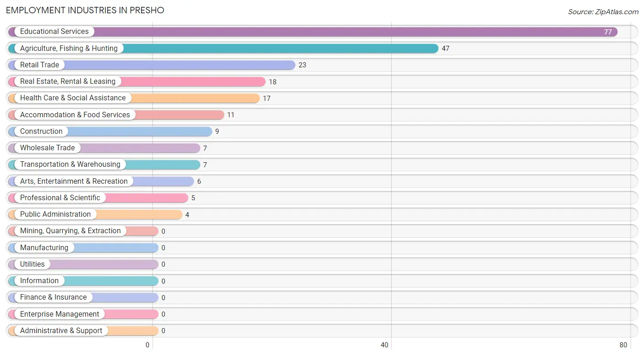Click the Retail Trade label

point(39,65)
